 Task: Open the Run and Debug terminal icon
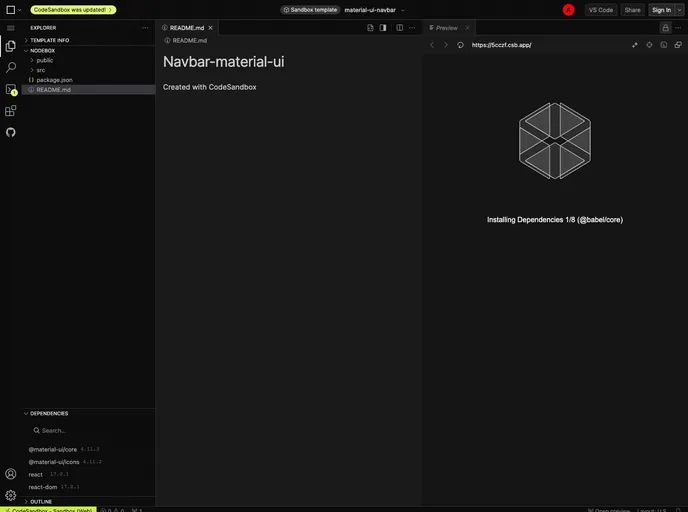11,90
